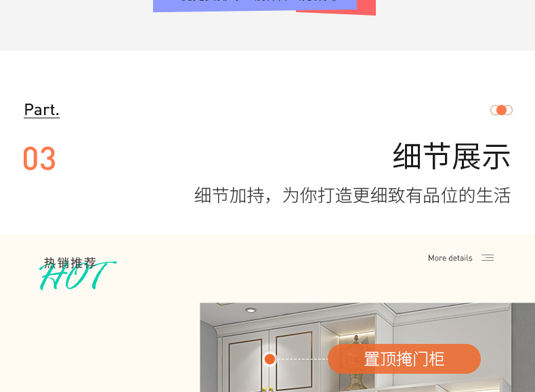Click the right cabinet door with gold trim
Screen dimensions: 535x392
pyautogui.click(x=294, y=361)
